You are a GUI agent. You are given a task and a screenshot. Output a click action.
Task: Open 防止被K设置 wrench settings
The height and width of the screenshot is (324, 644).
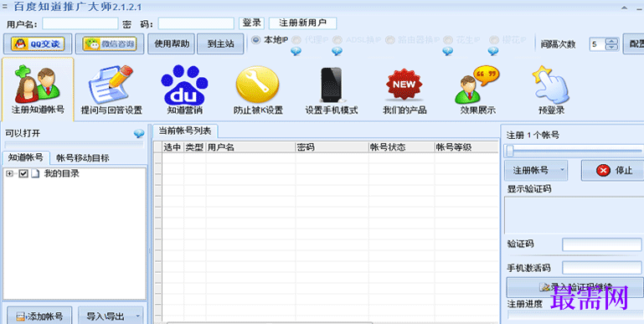tap(258, 90)
